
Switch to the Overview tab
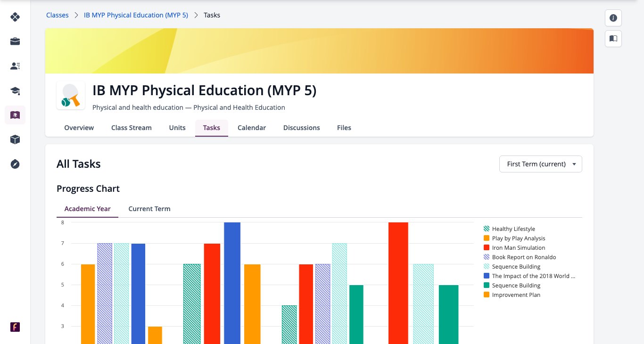coord(79,128)
